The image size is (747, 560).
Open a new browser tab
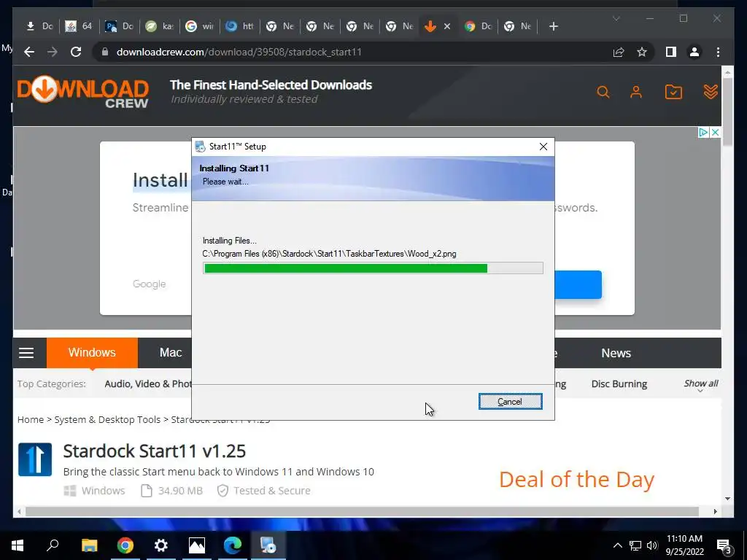click(553, 26)
